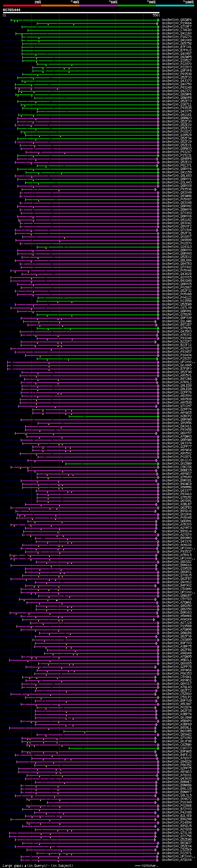Image resolution: width=197 pixels, height=868 pixels.
Task: Click the end position number 556
Action: tap(155, 15)
